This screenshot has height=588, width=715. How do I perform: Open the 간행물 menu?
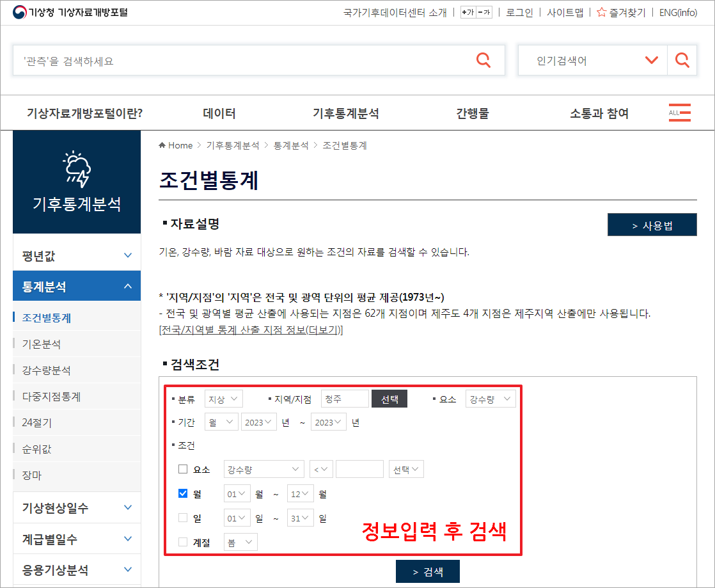(473, 113)
